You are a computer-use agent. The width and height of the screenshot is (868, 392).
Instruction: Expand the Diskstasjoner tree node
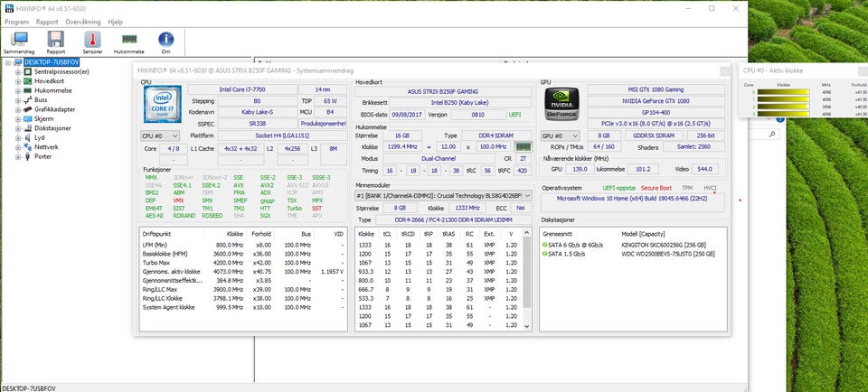(18, 128)
